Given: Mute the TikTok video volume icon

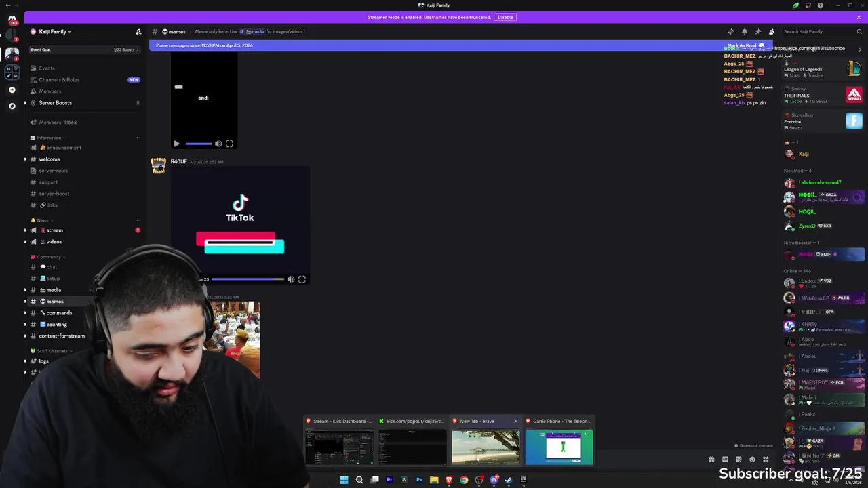Looking at the screenshot, I should 291,279.
